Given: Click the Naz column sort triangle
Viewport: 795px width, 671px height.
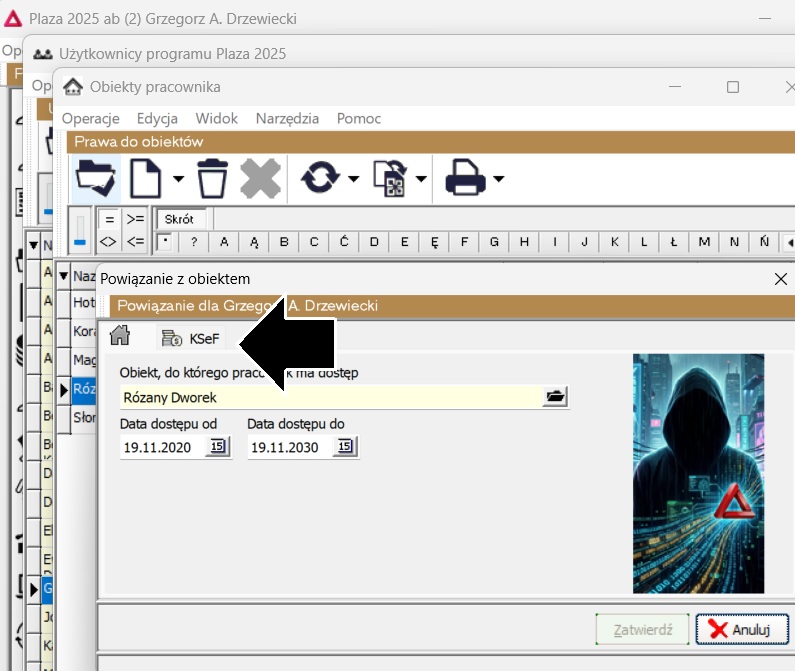Looking at the screenshot, I should 63,276.
